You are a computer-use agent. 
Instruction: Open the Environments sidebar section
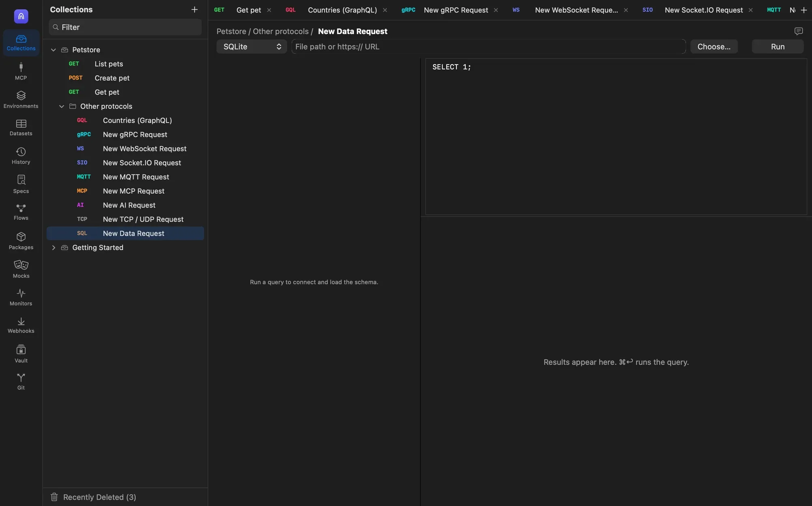point(21,99)
